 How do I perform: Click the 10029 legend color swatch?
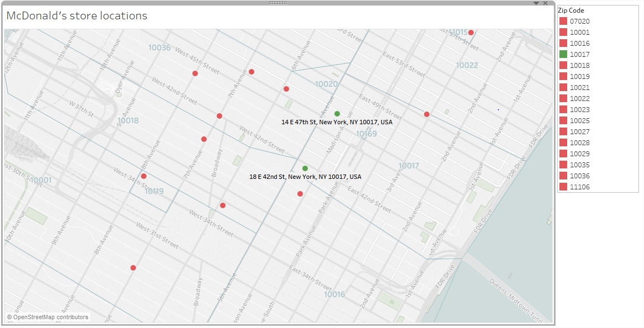[x=563, y=154]
